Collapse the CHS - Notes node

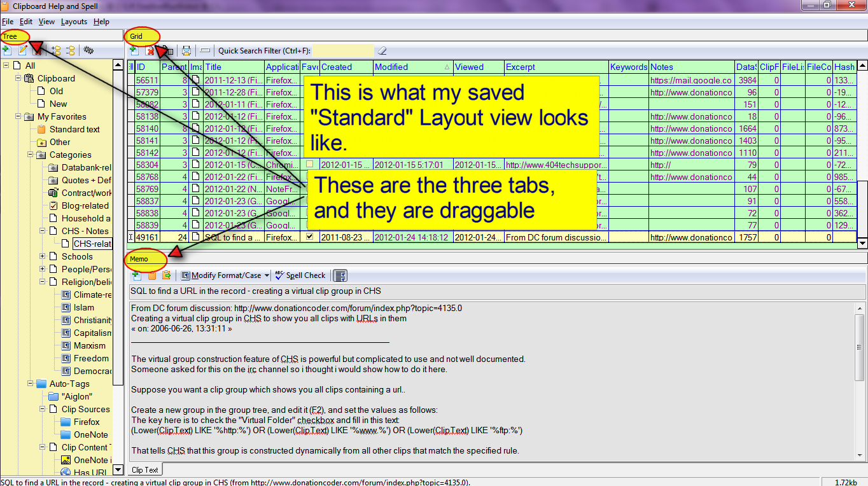point(43,231)
